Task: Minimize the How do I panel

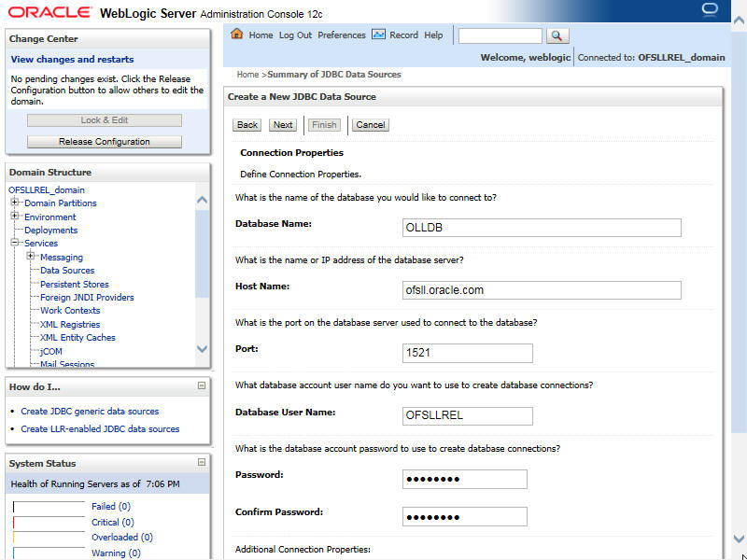Action: [x=202, y=385]
